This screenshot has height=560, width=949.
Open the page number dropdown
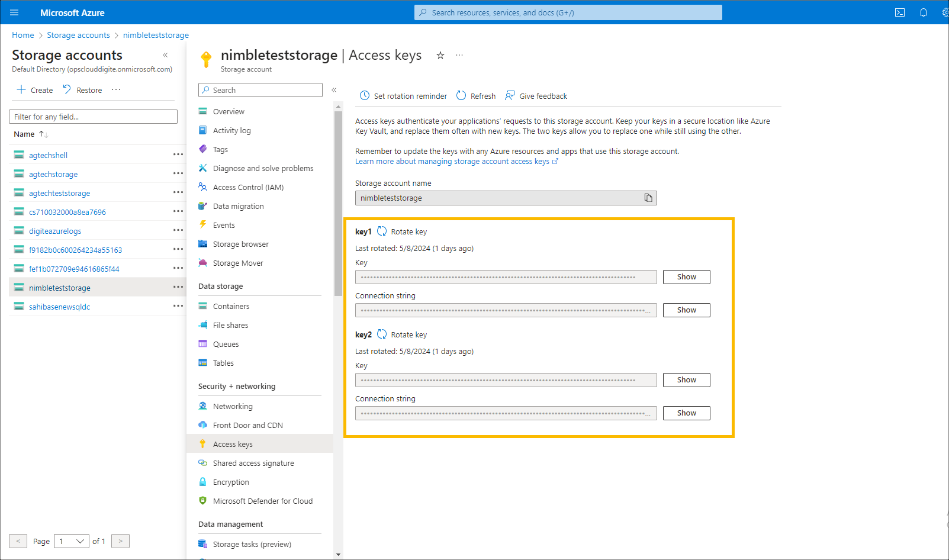click(x=71, y=540)
